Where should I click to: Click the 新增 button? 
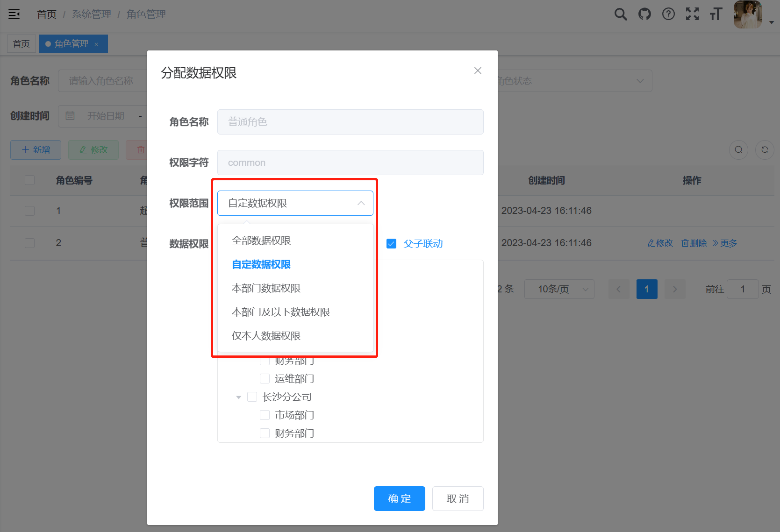[36, 150]
